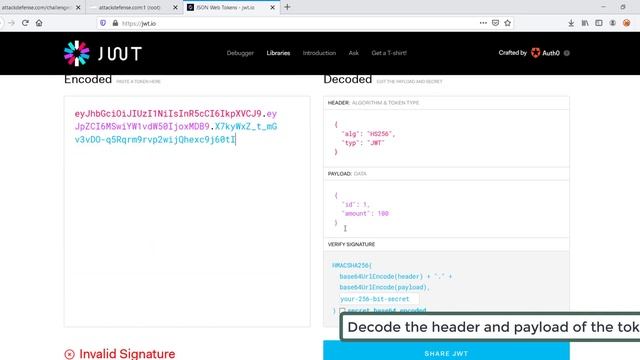The width and height of the screenshot is (640, 360).
Task: Open page actions three-dot menu
Action: coord(483,23)
